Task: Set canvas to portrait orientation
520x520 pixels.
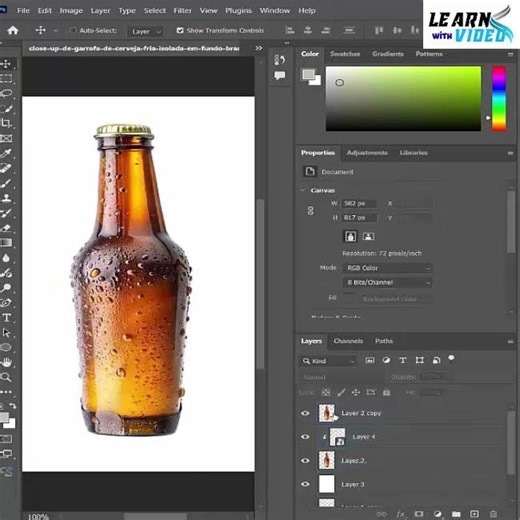Action: point(350,236)
